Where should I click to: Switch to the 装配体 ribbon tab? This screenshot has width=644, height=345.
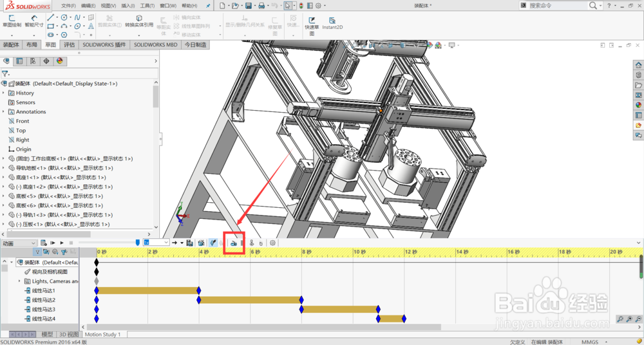[x=11, y=45]
